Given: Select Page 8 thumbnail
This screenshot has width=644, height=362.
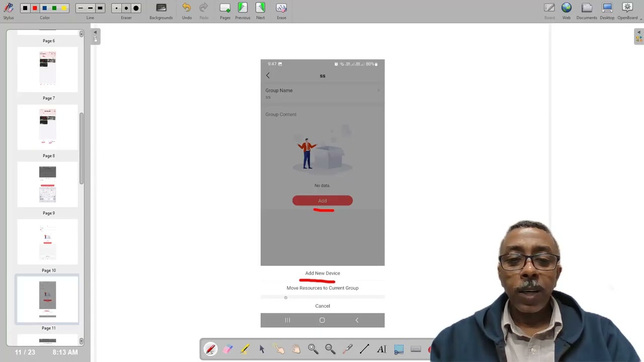Looking at the screenshot, I should coord(48,127).
